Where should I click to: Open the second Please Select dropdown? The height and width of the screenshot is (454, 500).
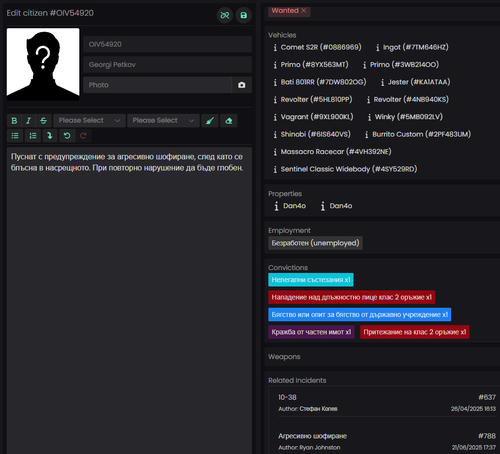click(x=163, y=121)
